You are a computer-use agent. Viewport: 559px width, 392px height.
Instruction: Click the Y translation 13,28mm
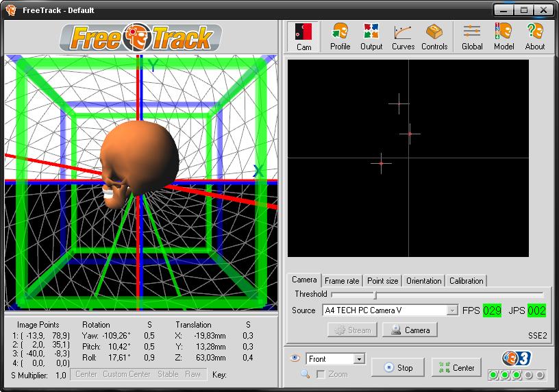coord(211,347)
